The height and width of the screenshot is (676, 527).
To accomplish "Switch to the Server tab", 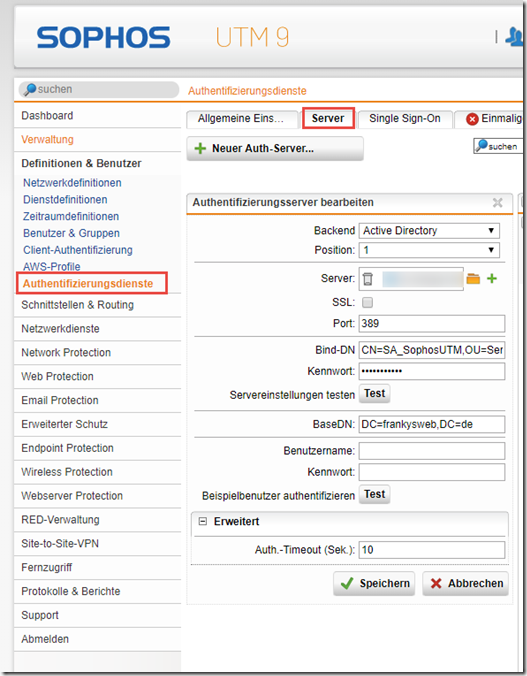I will 328,119.
